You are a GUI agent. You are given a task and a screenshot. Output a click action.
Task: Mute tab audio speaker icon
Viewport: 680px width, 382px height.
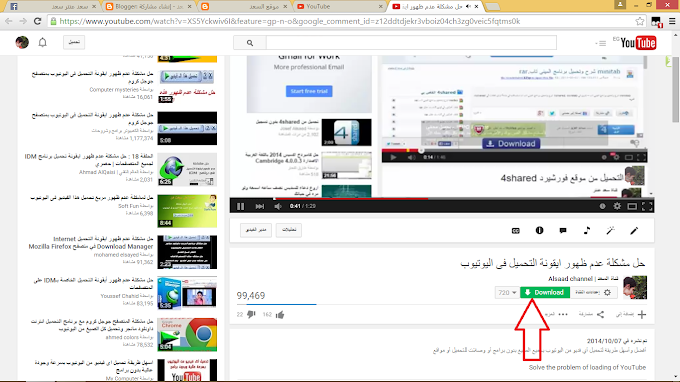pos(468,7)
